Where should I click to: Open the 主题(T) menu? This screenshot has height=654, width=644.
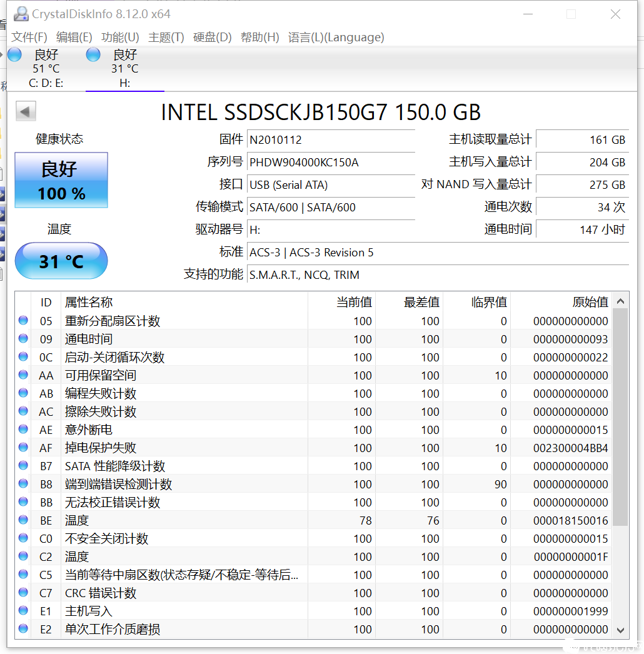[x=166, y=37]
